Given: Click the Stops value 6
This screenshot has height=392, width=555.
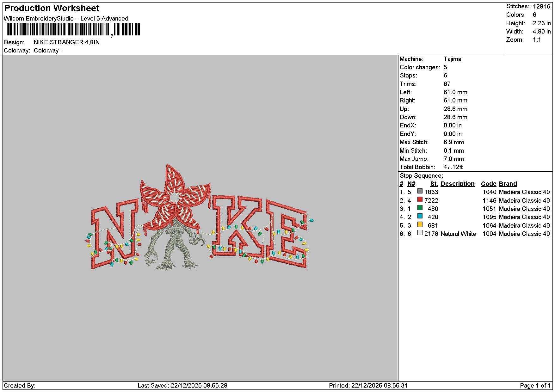Looking at the screenshot, I should pyautogui.click(x=445, y=76).
